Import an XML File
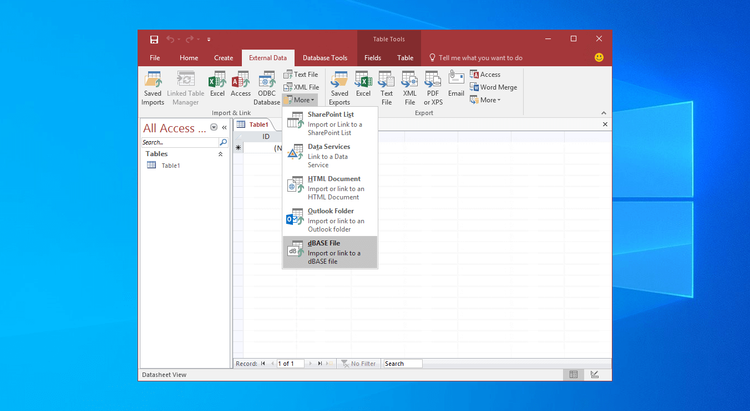 301,87
